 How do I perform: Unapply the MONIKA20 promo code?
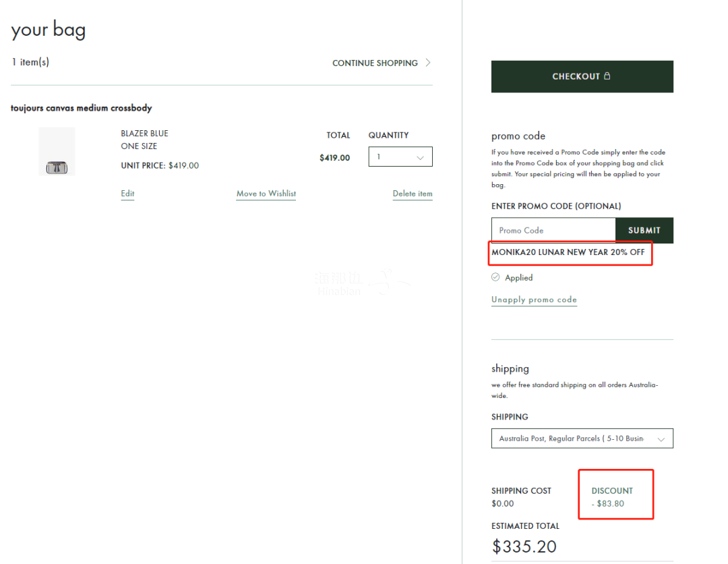(534, 300)
